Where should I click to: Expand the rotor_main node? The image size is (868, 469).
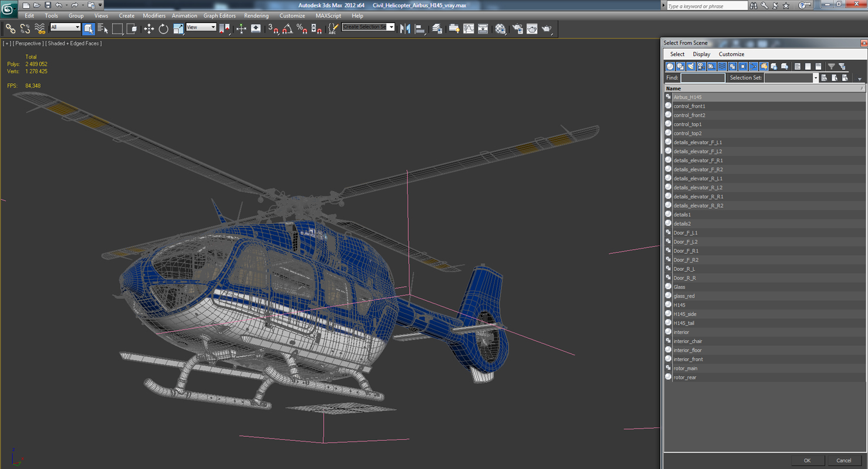click(x=668, y=368)
